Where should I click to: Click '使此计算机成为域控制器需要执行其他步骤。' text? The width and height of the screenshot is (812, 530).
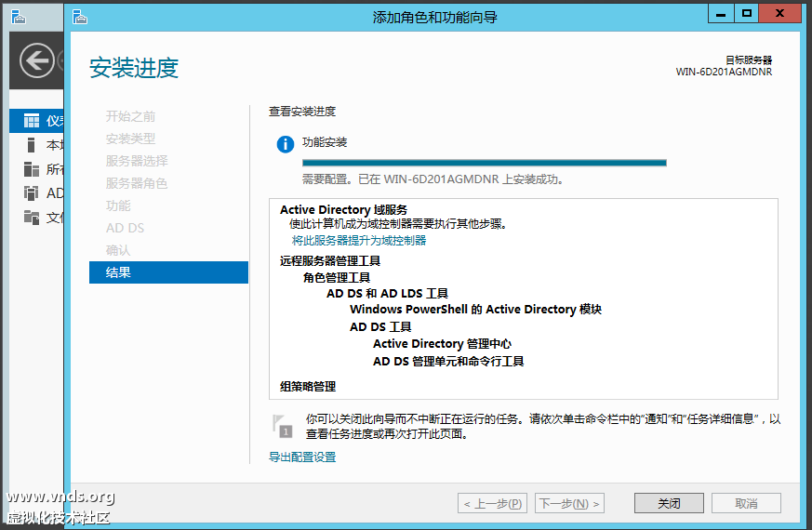click(397, 223)
